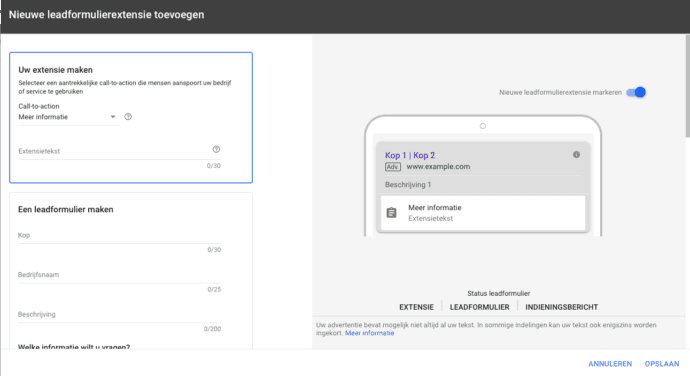
Task: Switch to the EXTENSIE preview tab
Action: pyautogui.click(x=416, y=307)
